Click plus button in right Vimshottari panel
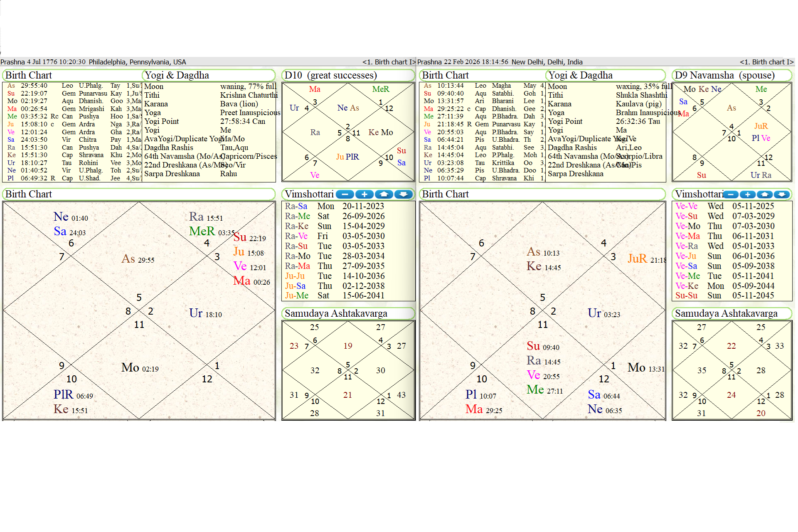The image size is (798, 532). coord(748,194)
